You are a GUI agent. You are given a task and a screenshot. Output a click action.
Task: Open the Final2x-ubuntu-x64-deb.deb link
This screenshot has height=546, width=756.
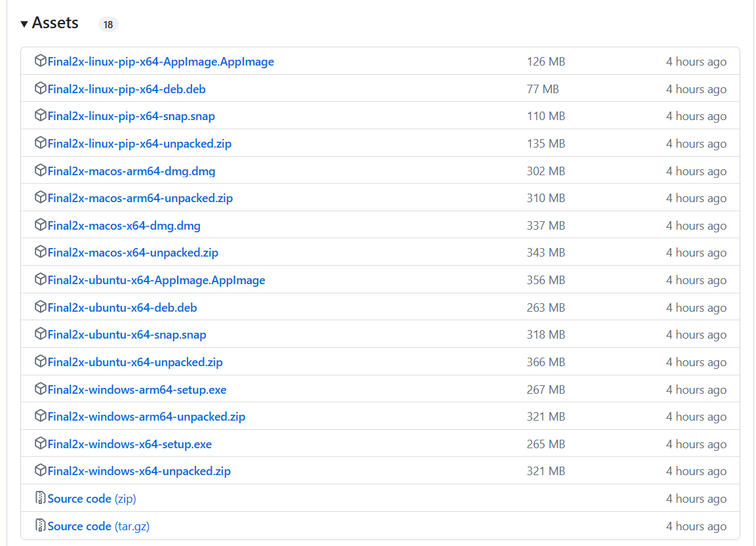(122, 308)
